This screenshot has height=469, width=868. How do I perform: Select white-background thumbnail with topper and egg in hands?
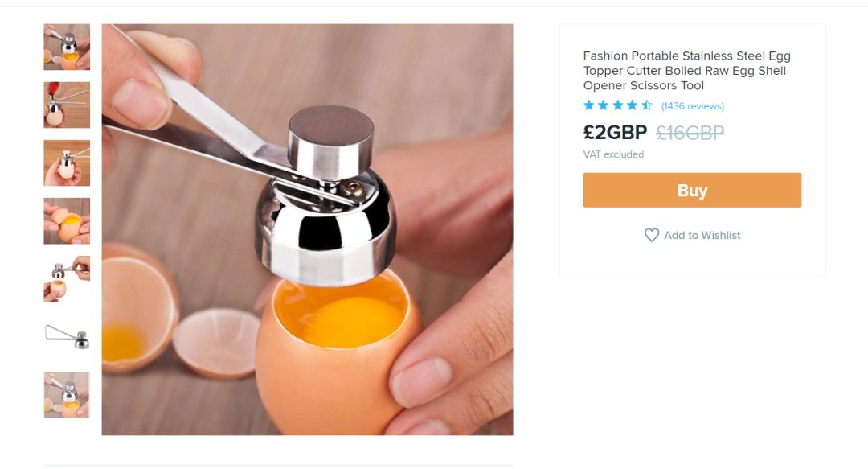pyautogui.click(x=67, y=279)
